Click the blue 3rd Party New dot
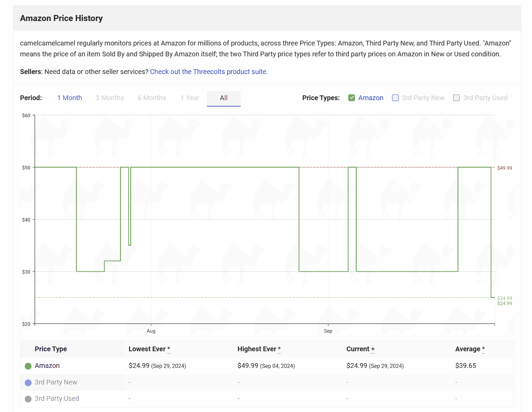Viewport: 532px width, 412px height. (28, 382)
